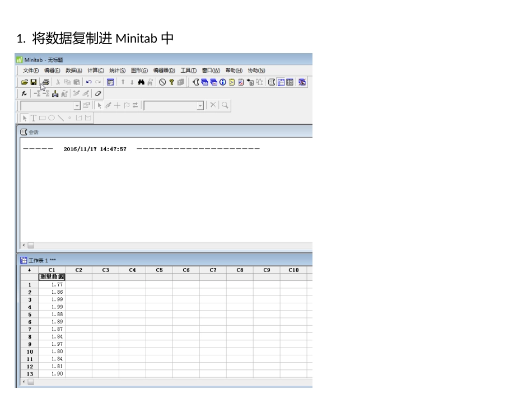The width and height of the screenshot is (532, 399).
Task: Close all graphs with the crossed icon
Action: (x=302, y=82)
